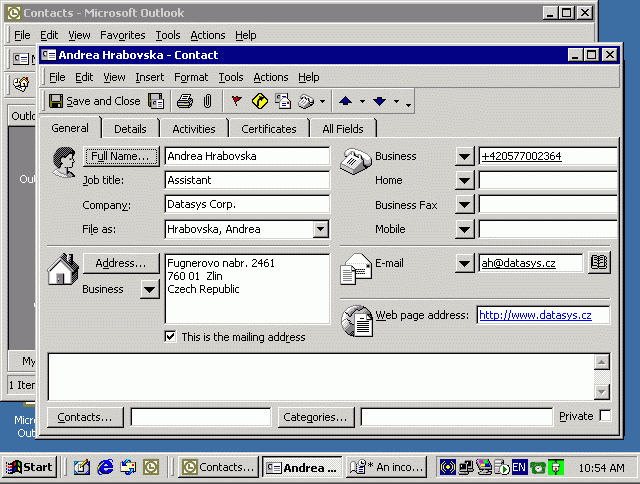Click the notes area scroll down arrow
The height and width of the screenshot is (484, 640).
tap(602, 392)
